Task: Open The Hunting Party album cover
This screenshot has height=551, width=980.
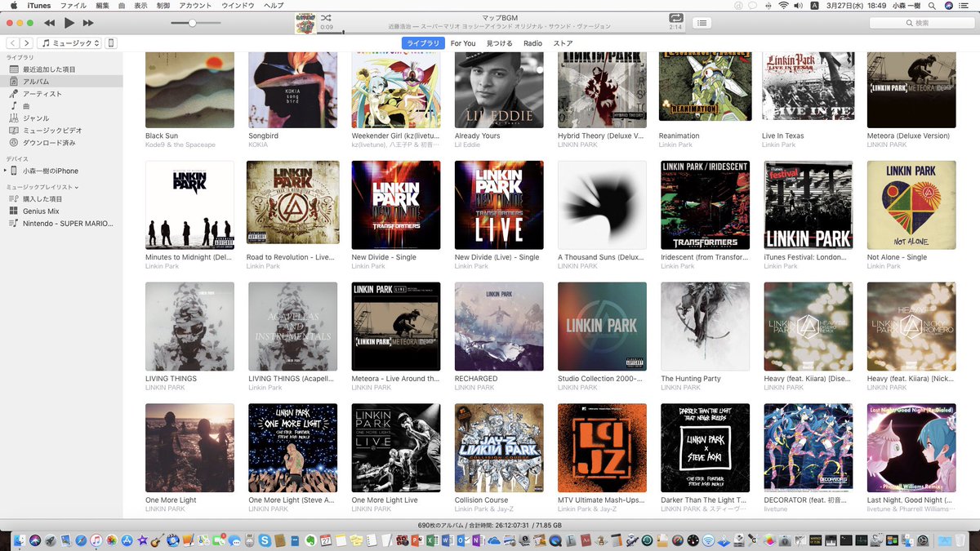Action: coord(706,327)
